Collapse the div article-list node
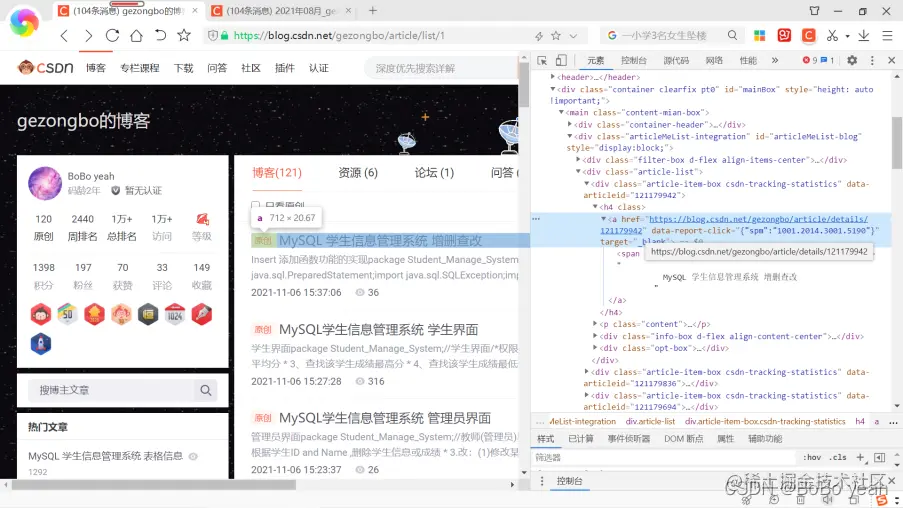 coord(578,172)
